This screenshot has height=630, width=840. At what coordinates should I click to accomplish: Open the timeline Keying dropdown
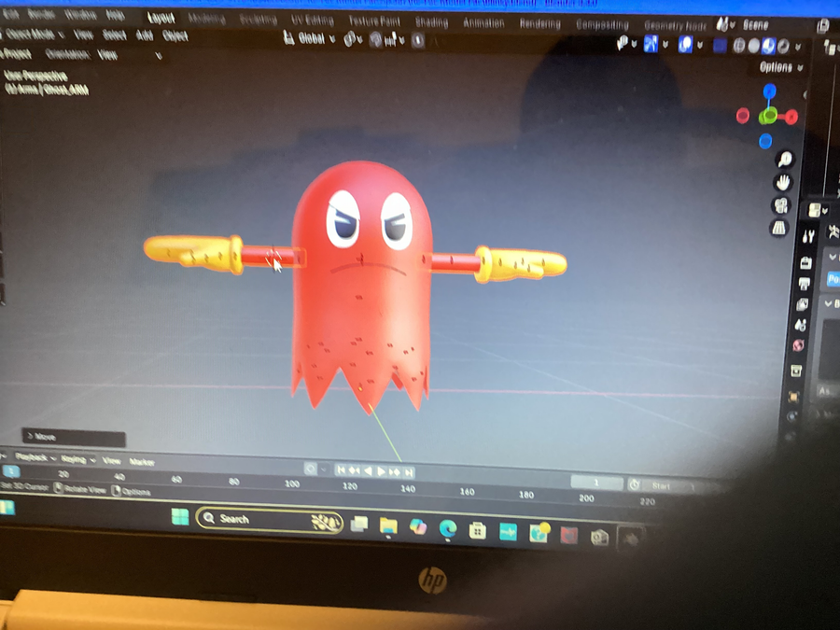coord(77,459)
